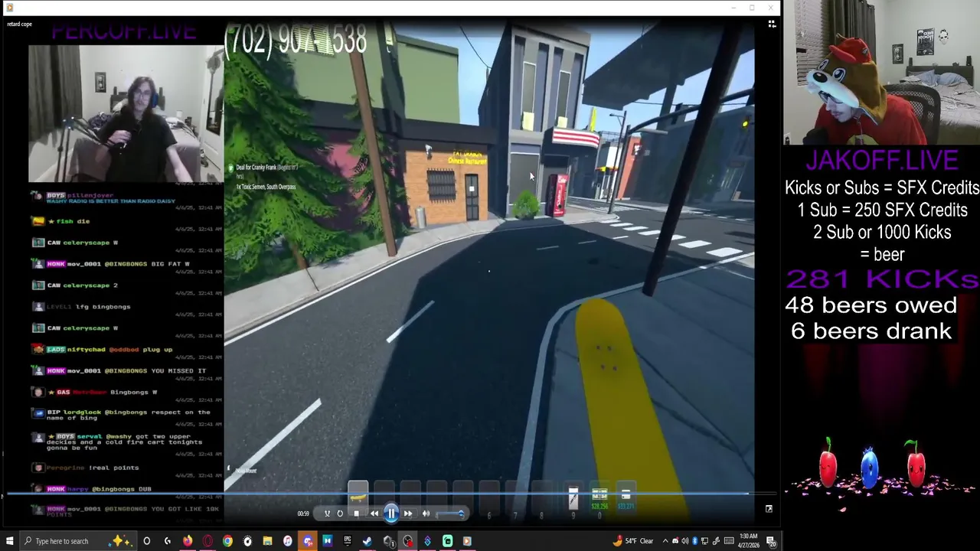Open the media player taskbar icon
980x551 pixels.
tap(467, 541)
